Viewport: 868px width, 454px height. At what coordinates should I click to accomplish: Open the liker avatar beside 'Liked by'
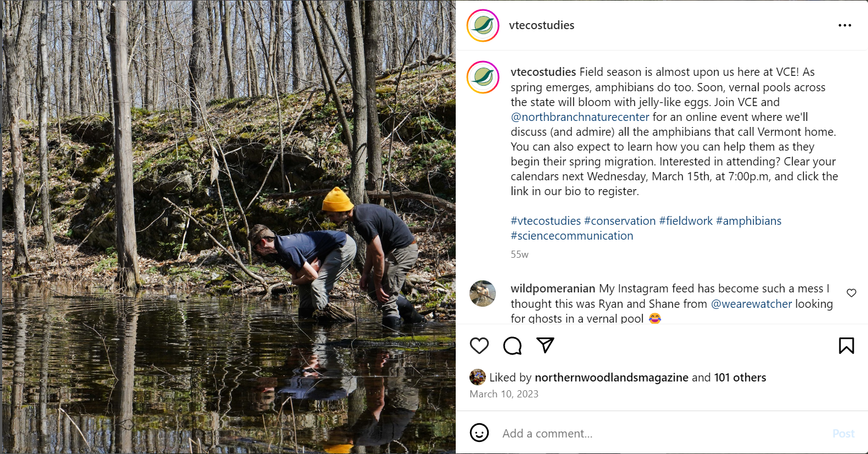coord(477,377)
